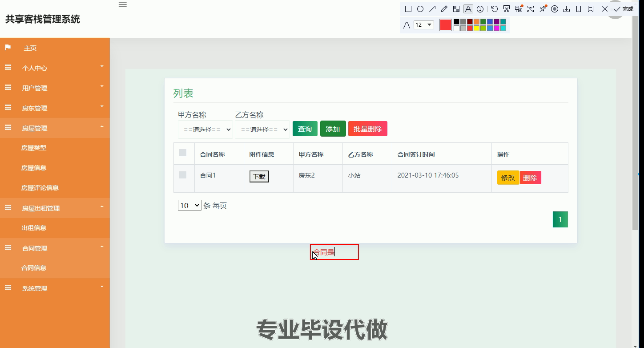
Task: Select the numbered marker tool
Action: [x=480, y=9]
